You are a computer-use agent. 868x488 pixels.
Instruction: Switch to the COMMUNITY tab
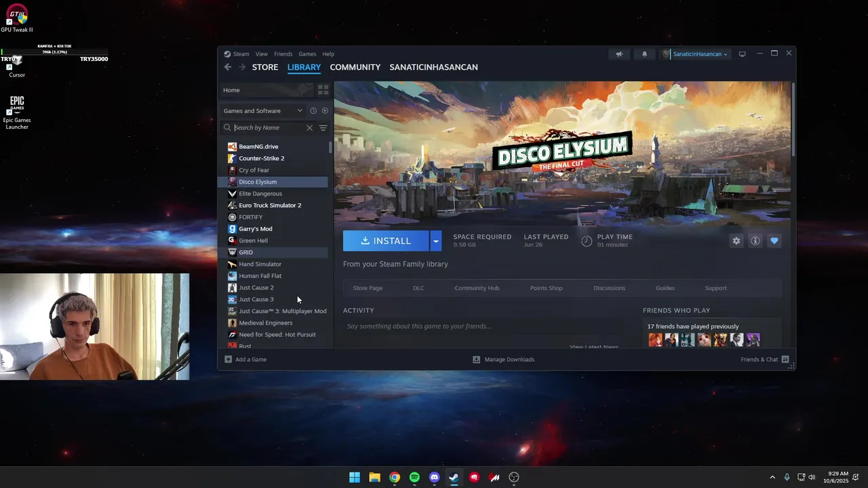[355, 67]
